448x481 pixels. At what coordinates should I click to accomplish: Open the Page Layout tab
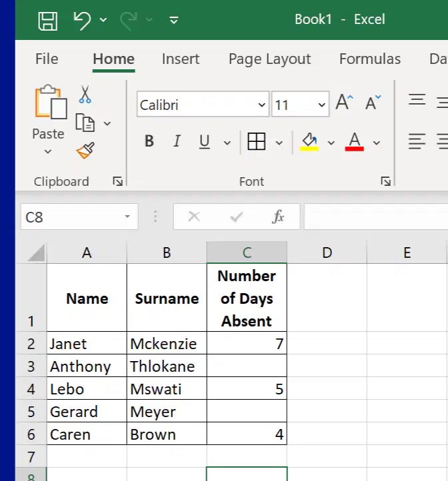point(269,59)
